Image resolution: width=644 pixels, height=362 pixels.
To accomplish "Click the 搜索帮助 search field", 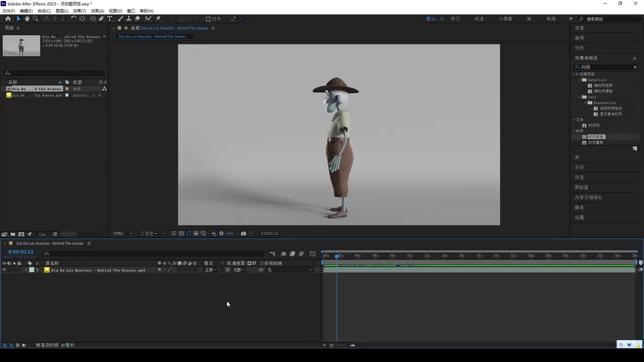I will [611, 19].
